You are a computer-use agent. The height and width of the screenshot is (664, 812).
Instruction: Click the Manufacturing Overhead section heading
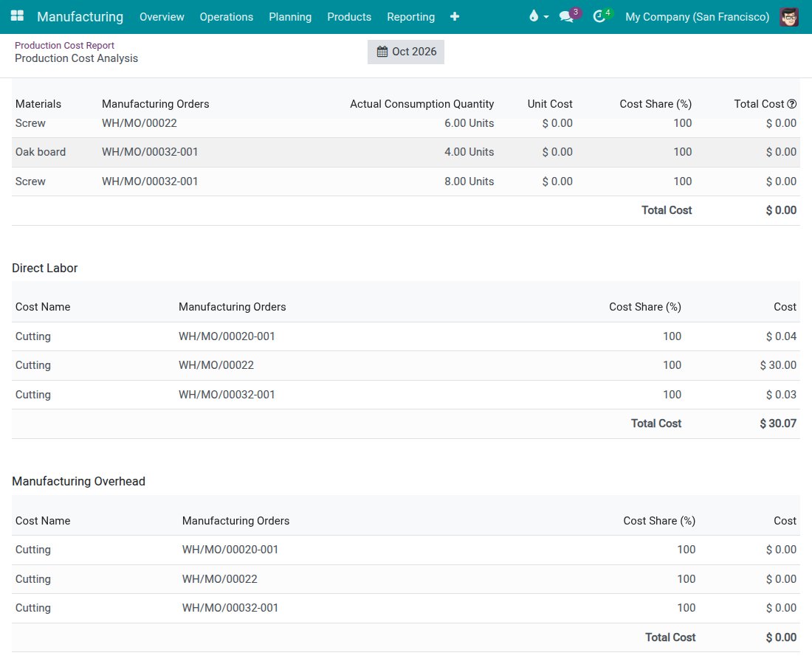click(78, 481)
